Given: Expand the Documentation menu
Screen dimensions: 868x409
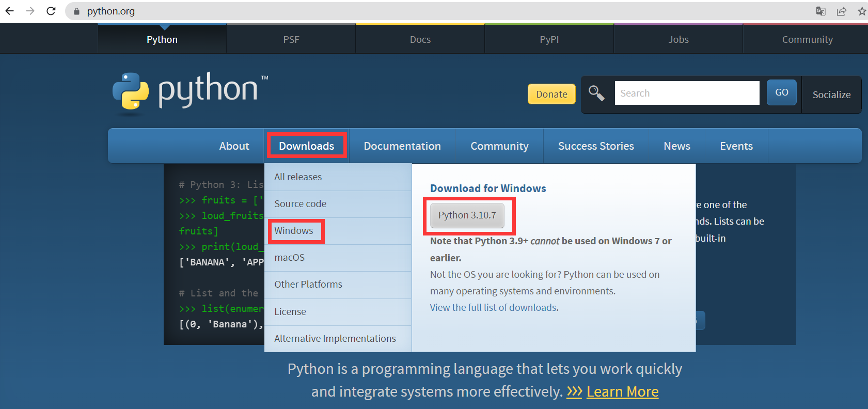Looking at the screenshot, I should coord(402,146).
